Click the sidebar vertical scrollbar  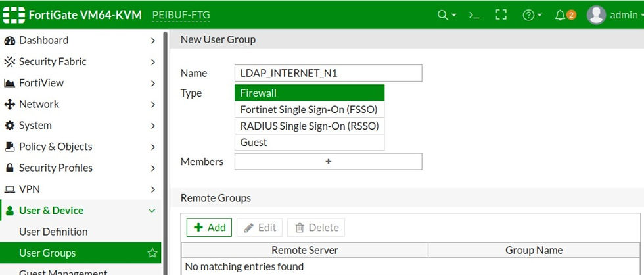166,152
